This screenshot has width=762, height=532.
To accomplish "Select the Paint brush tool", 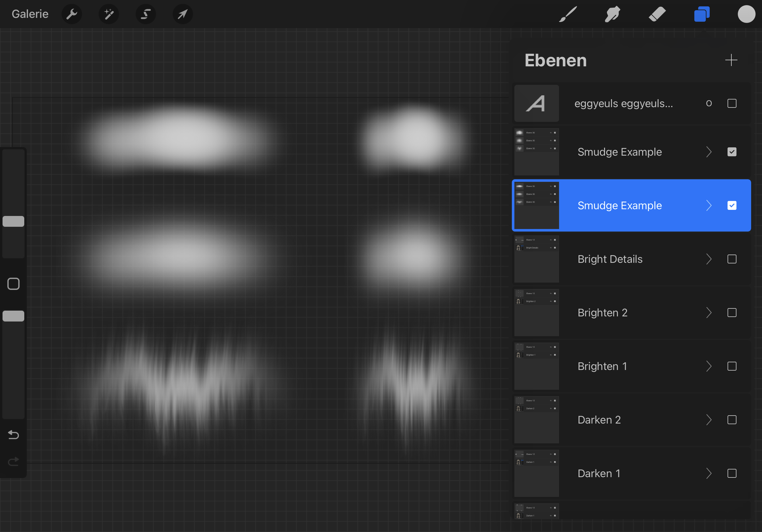I will pyautogui.click(x=568, y=14).
